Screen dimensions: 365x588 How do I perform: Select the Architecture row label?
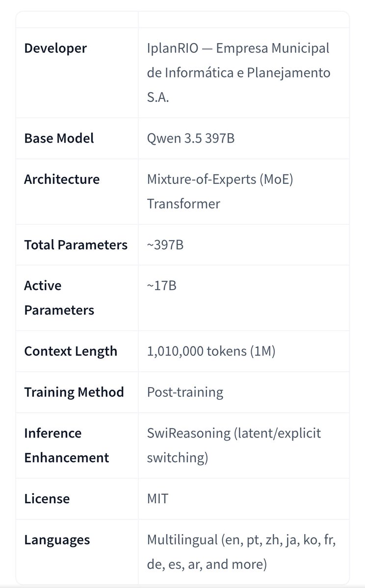62,179
